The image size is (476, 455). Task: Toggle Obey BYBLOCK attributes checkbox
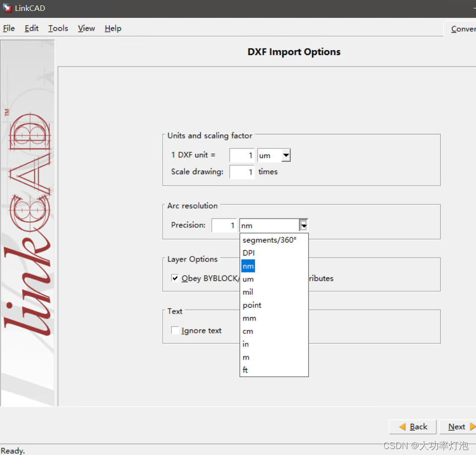point(175,278)
